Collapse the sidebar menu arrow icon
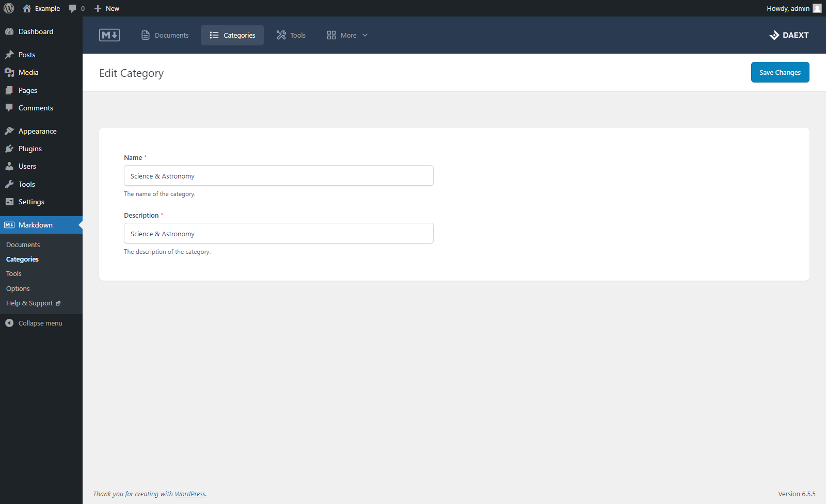Image resolution: width=826 pixels, height=504 pixels. tap(9, 323)
